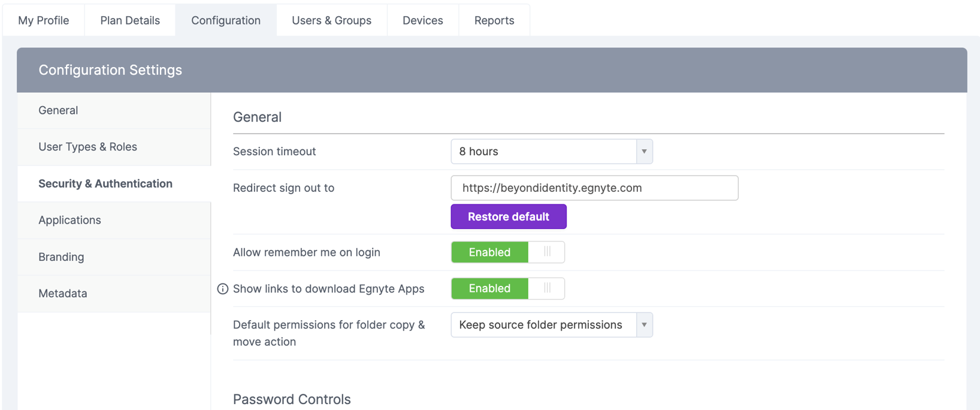980x410 pixels.
Task: Go to the Users & Groups tab
Action: coord(331,20)
